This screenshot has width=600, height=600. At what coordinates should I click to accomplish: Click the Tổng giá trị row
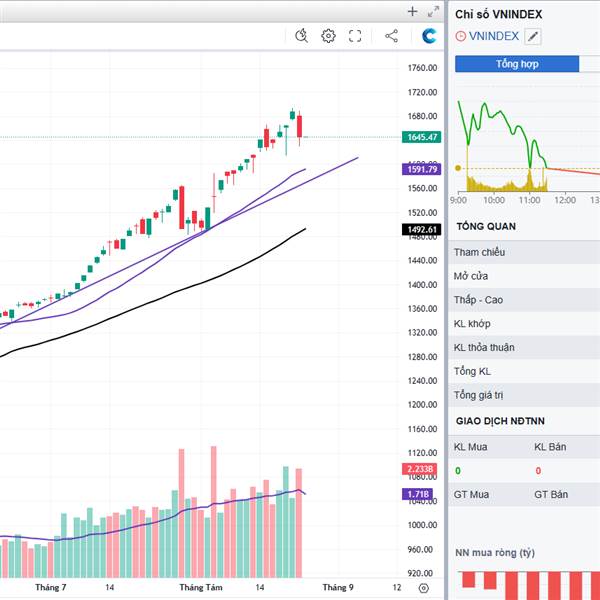pyautogui.click(x=524, y=395)
